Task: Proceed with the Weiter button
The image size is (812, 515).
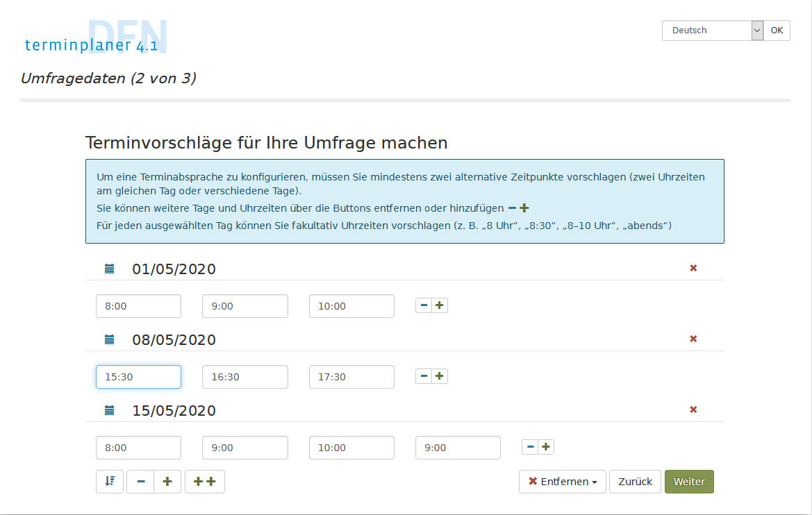Action: [x=689, y=482]
